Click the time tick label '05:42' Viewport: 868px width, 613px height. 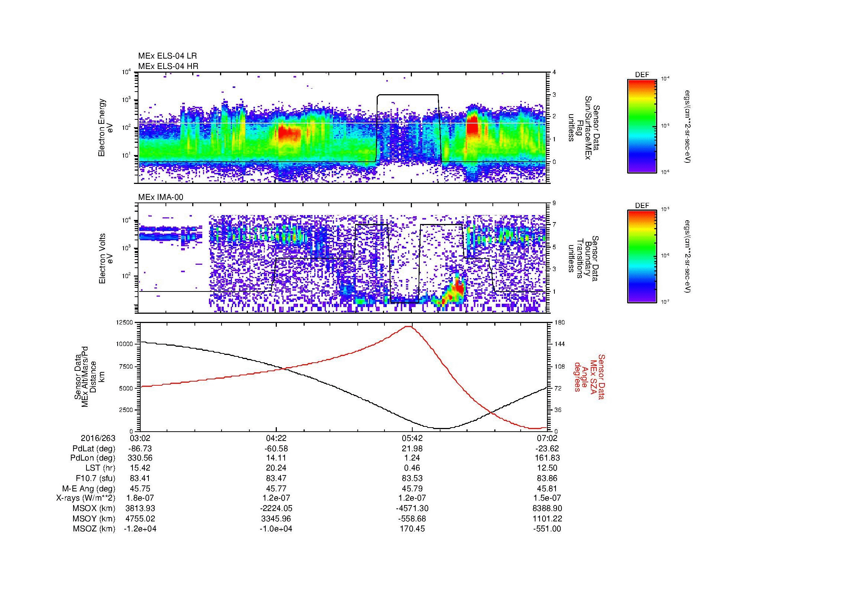pos(412,438)
